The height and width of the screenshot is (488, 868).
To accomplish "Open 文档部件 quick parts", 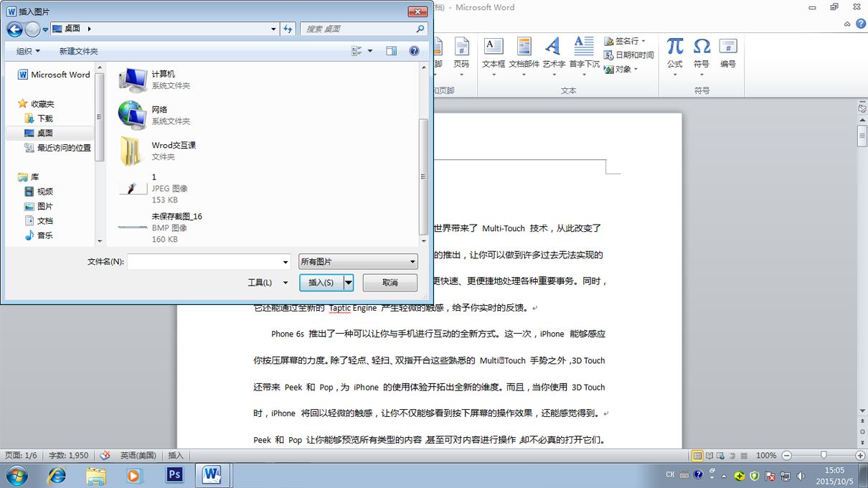I will coord(524,56).
